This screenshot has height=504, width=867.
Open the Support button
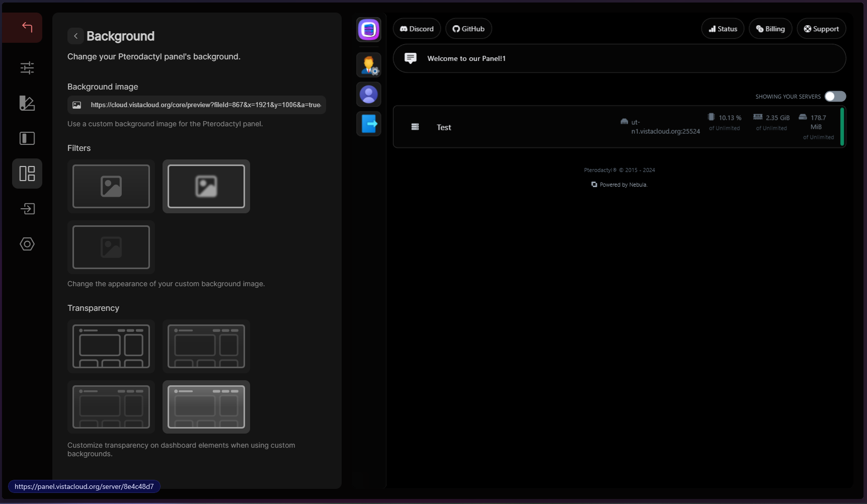tap(821, 29)
